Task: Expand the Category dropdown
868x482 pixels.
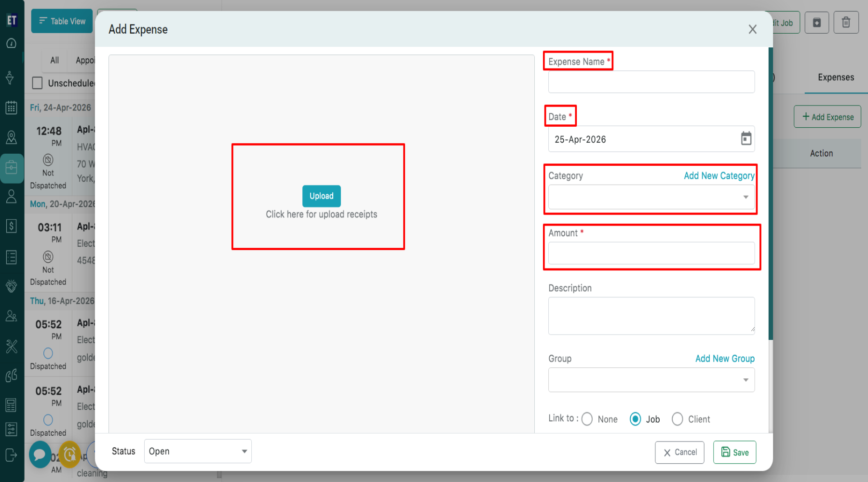Action: pos(651,197)
